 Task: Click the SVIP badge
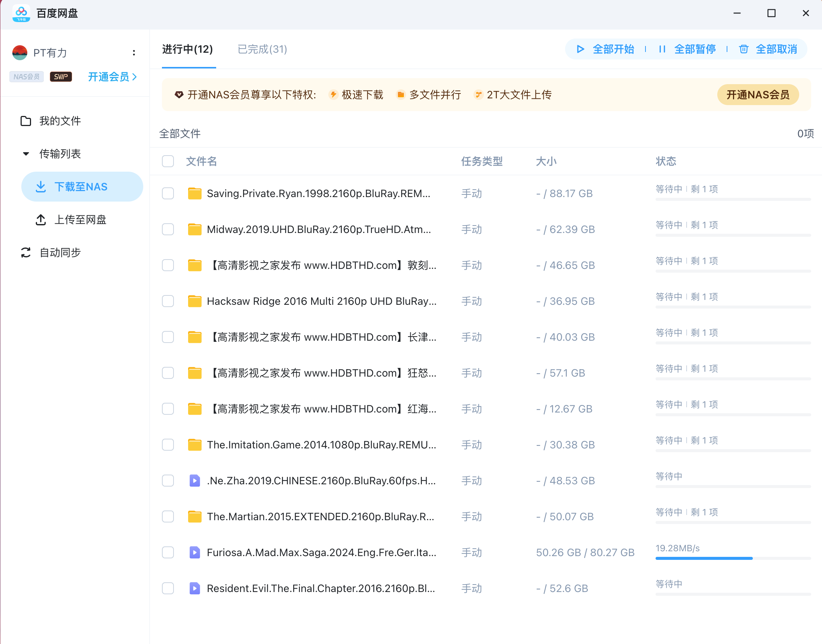click(61, 77)
